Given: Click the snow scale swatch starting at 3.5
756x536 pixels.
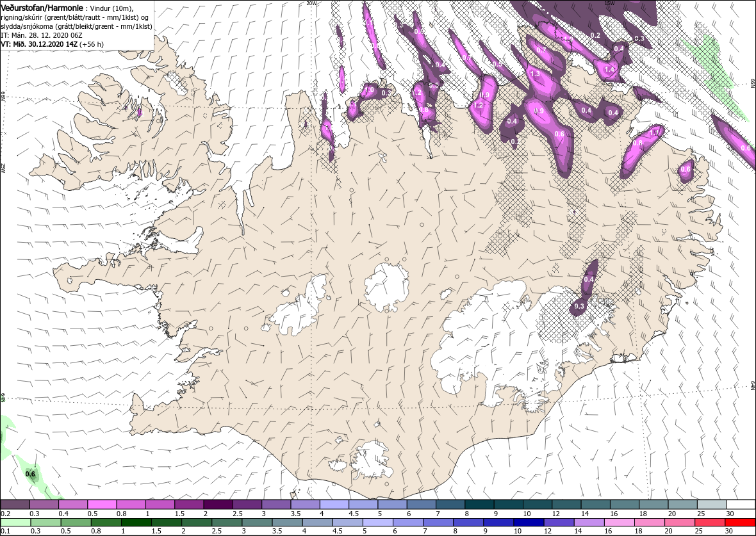Looking at the screenshot, I should point(305,505).
